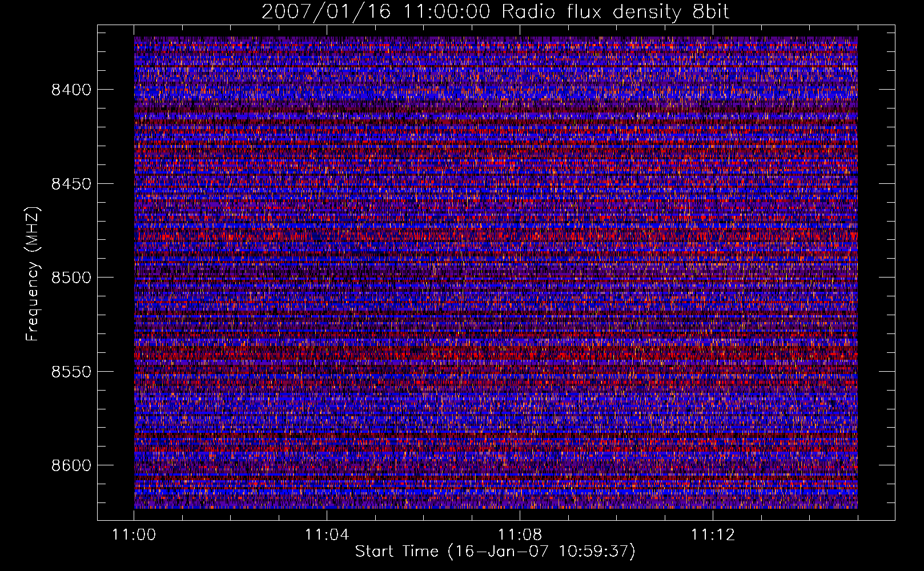Click the 11:12 time axis label
Screen dimensions: 924x571
(x=713, y=535)
